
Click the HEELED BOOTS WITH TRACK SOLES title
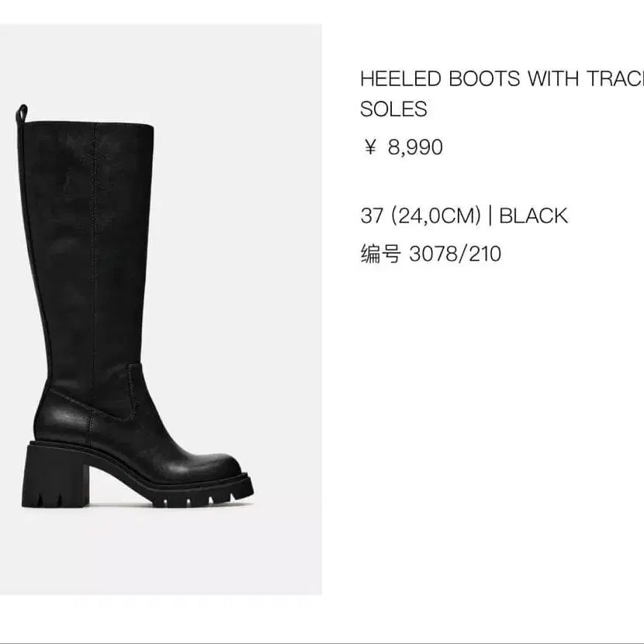click(502, 94)
